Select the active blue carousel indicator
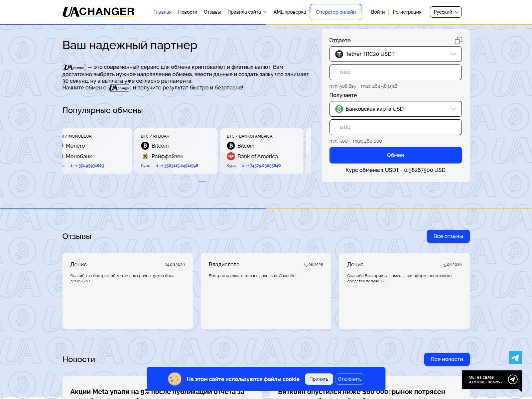532x399 pixels. click(x=202, y=182)
